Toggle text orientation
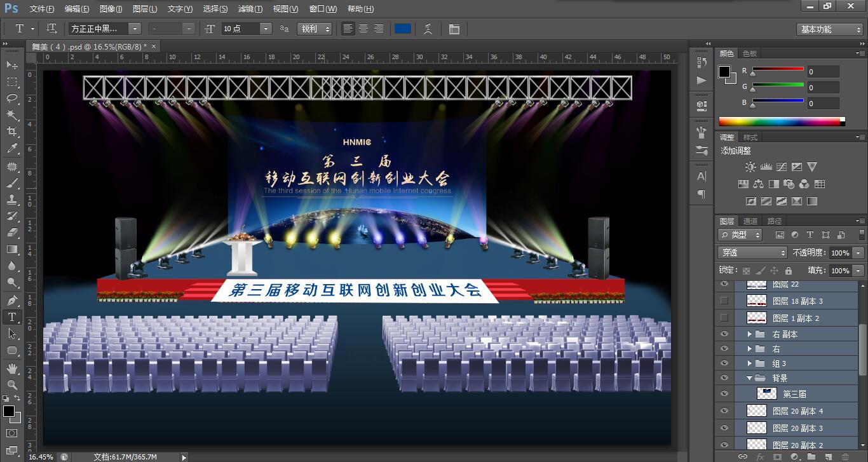Image resolution: width=868 pixels, height=462 pixels. coord(52,29)
